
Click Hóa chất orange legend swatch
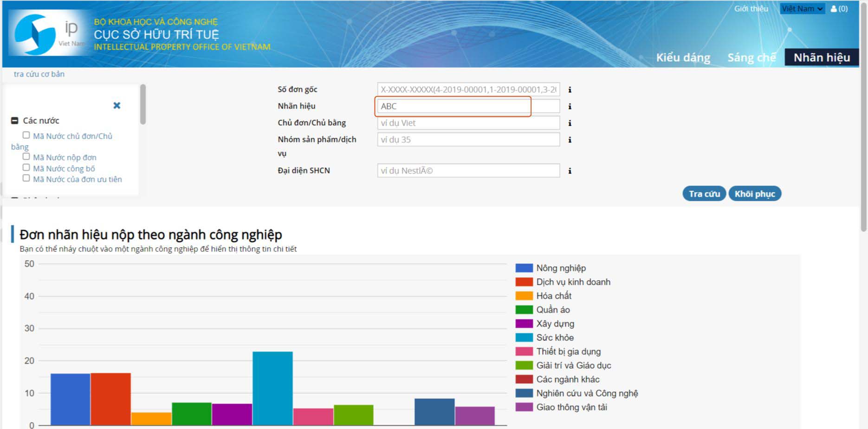click(524, 296)
